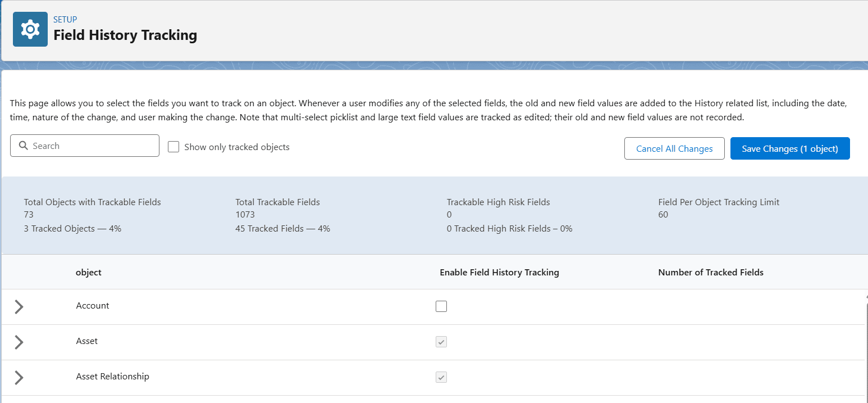The image size is (868, 403).
Task: Click the SETUP breadcrumb label
Action: click(65, 20)
